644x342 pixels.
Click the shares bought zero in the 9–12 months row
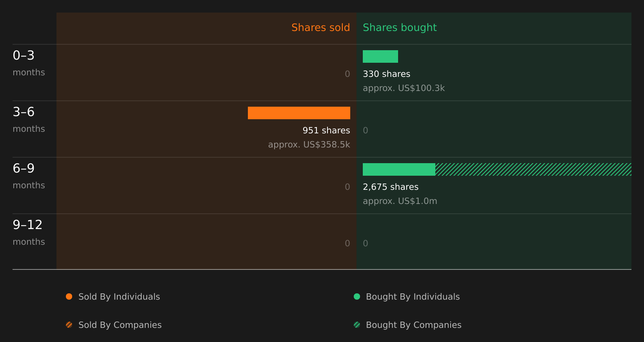[x=366, y=244]
